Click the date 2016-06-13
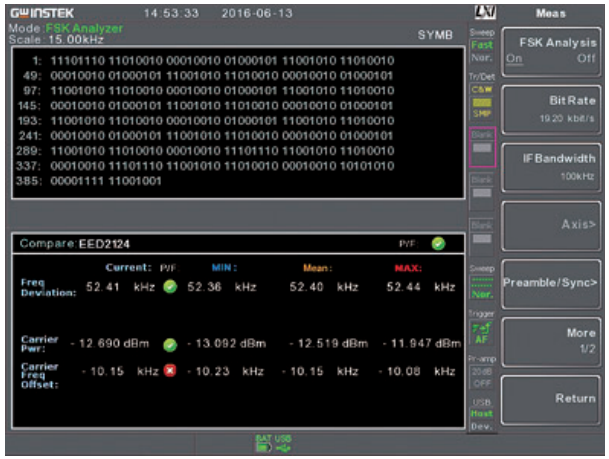 (257, 14)
